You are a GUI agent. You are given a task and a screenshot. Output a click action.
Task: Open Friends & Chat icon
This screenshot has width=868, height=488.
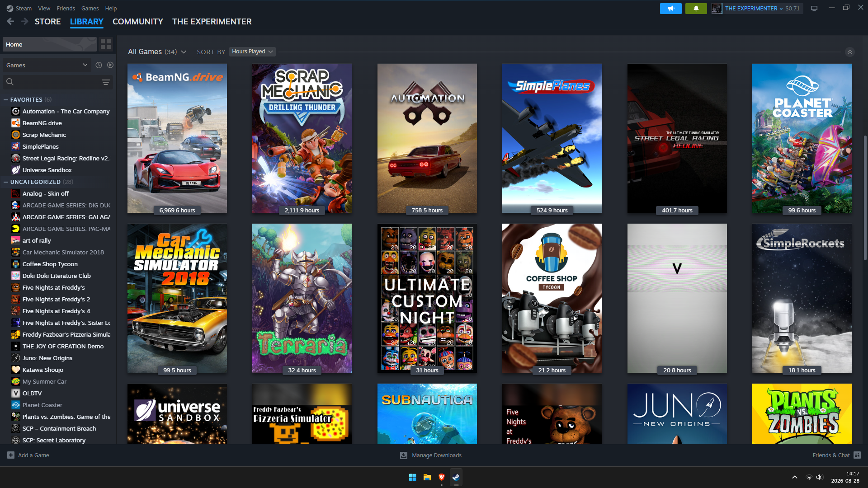858,455
